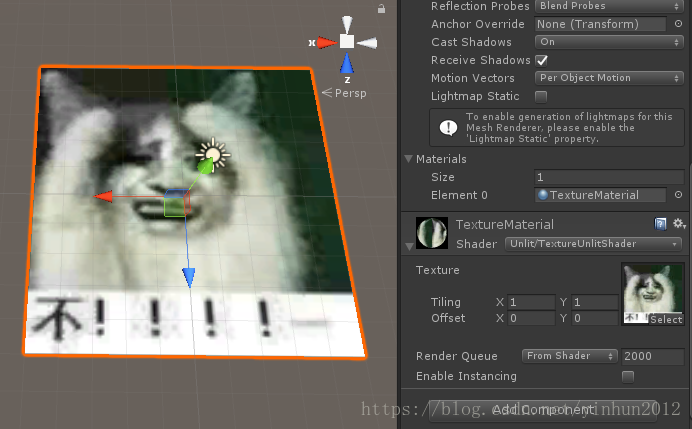Click the texture Select button
Image resolution: width=692 pixels, height=429 pixels.
(x=666, y=319)
